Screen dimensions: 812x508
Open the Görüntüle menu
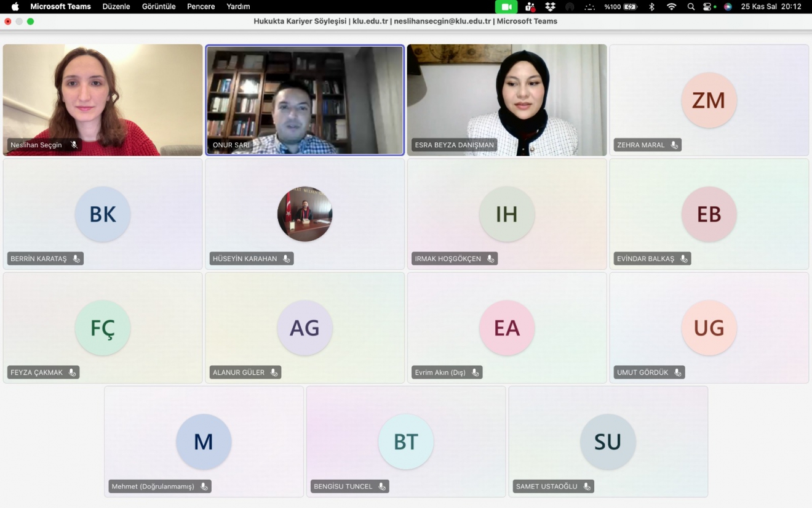[x=159, y=7]
